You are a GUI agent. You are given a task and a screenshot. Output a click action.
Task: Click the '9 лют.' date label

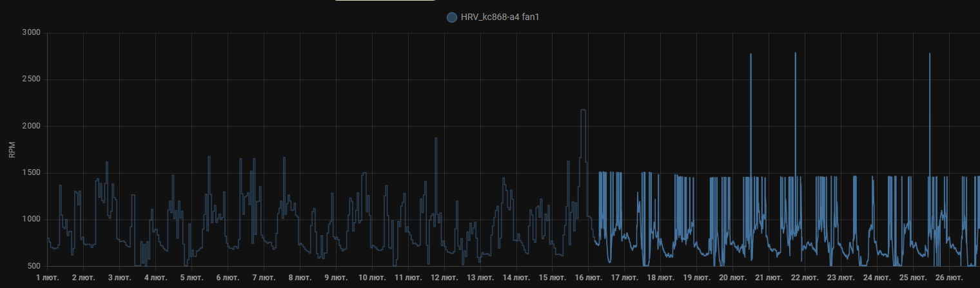click(x=336, y=278)
